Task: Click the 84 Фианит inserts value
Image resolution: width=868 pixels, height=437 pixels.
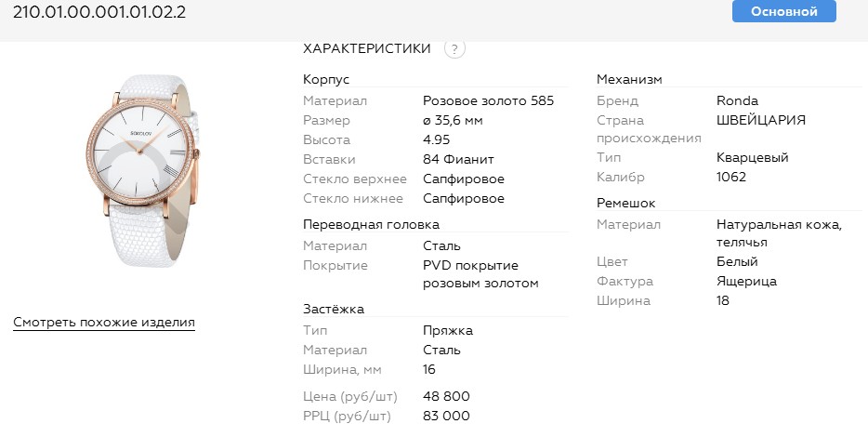Action: 458,159
